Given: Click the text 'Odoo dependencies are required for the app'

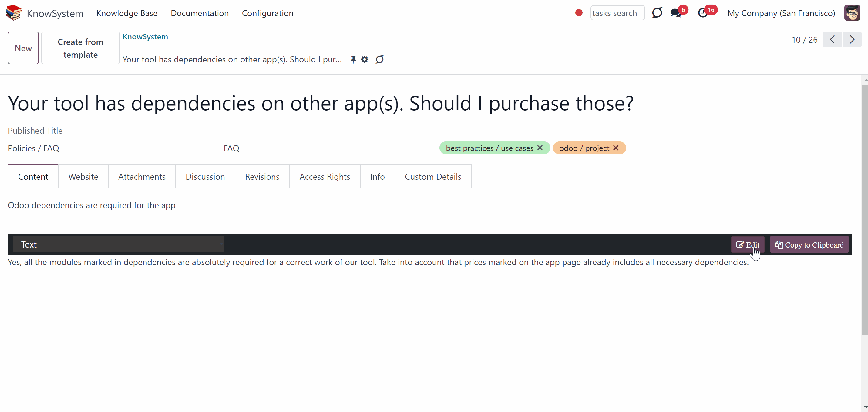Looking at the screenshot, I should coord(92,205).
